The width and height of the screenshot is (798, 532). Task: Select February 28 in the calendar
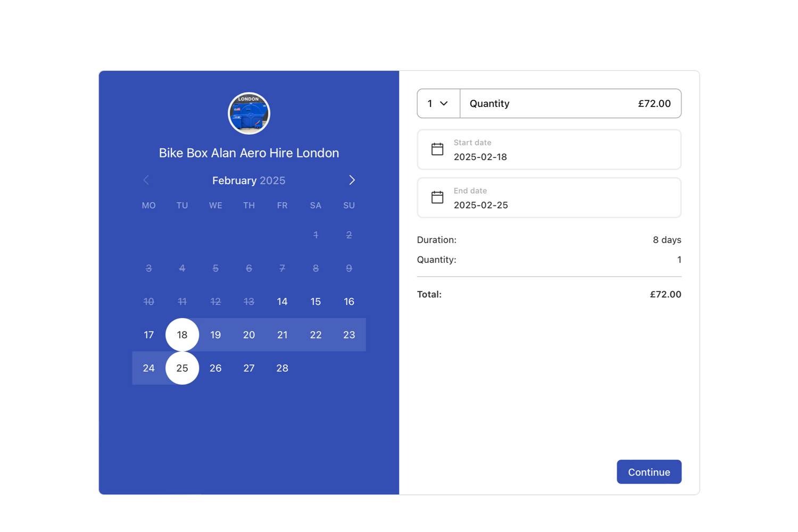(282, 368)
